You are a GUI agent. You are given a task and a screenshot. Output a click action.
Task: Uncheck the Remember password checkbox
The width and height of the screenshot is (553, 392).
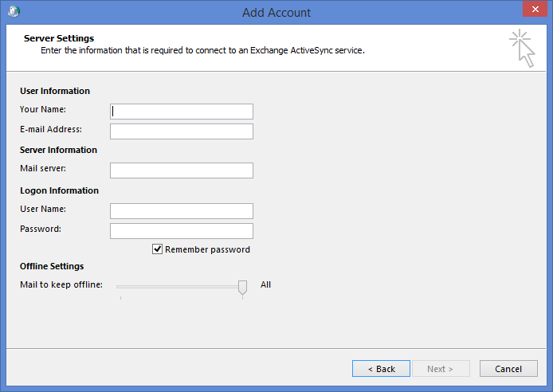tap(158, 249)
